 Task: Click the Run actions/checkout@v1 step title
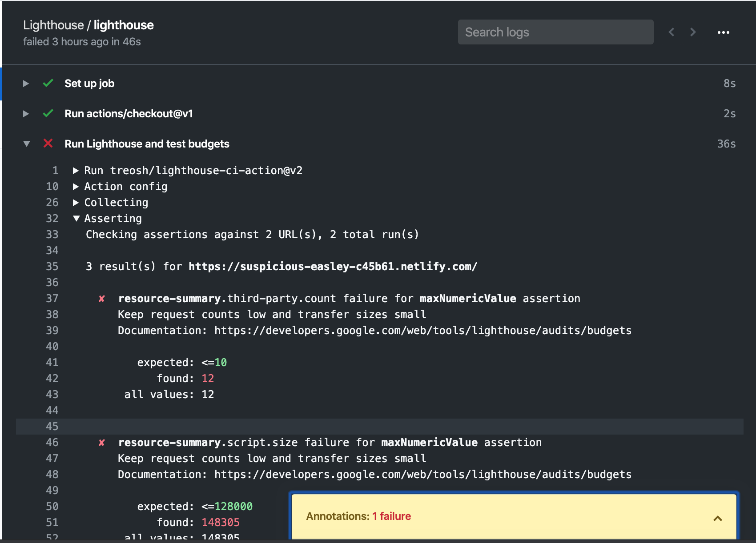coord(129,114)
